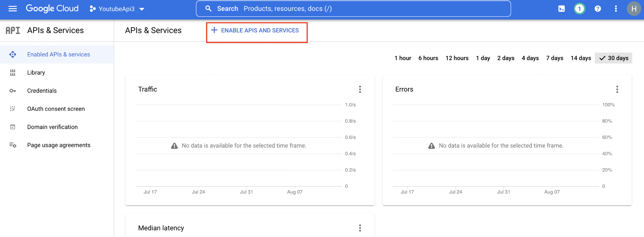Go to OAuth consent screen
This screenshot has width=644, height=237.
[x=56, y=109]
